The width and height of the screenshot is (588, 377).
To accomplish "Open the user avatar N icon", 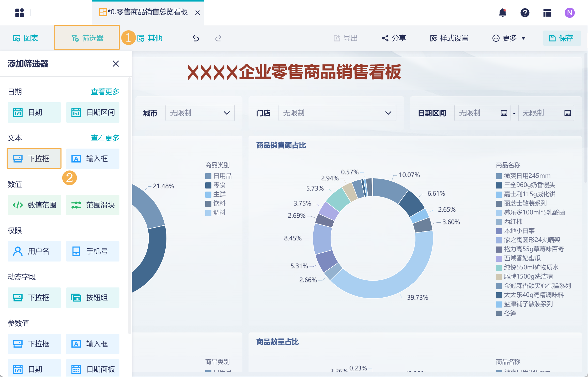I will click(569, 12).
